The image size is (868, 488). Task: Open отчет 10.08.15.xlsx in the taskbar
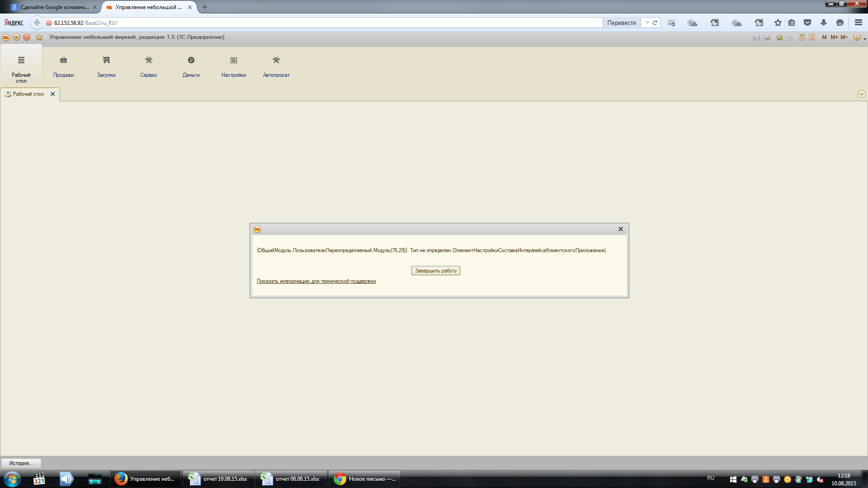coord(219,479)
